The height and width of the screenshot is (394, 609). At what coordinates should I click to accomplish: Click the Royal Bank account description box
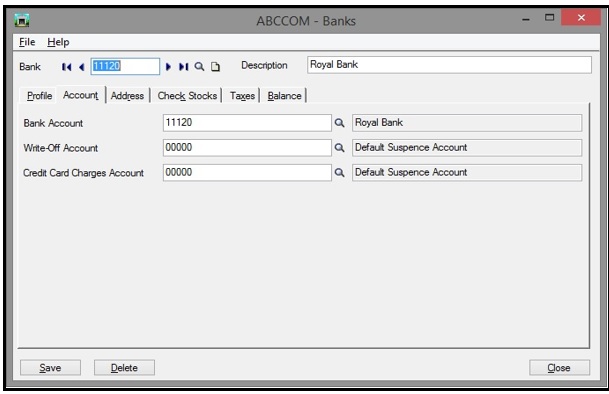point(467,123)
